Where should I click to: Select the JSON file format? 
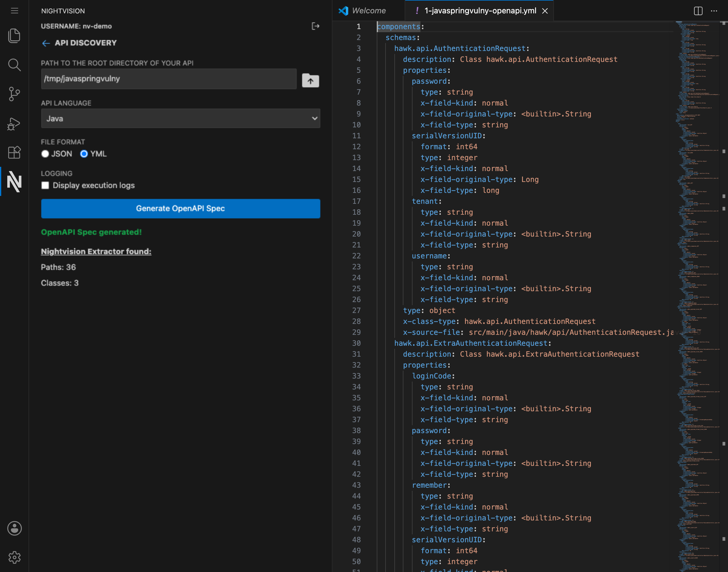45,154
